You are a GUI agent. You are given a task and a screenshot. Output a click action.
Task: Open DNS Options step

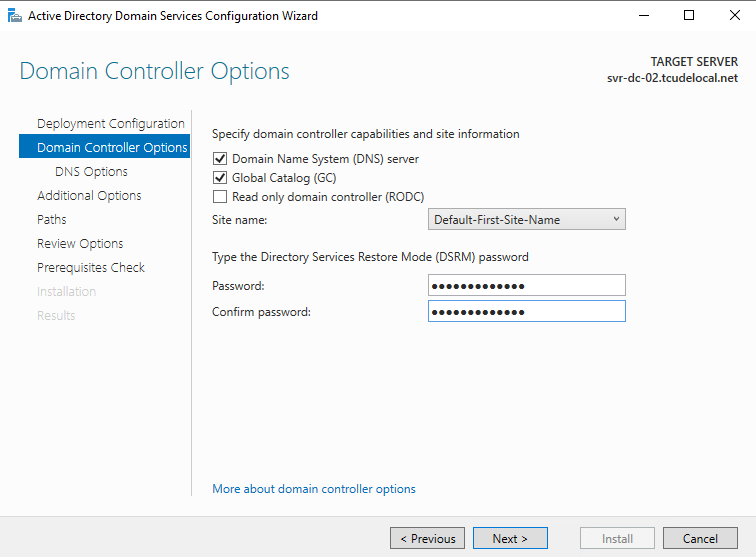91,172
